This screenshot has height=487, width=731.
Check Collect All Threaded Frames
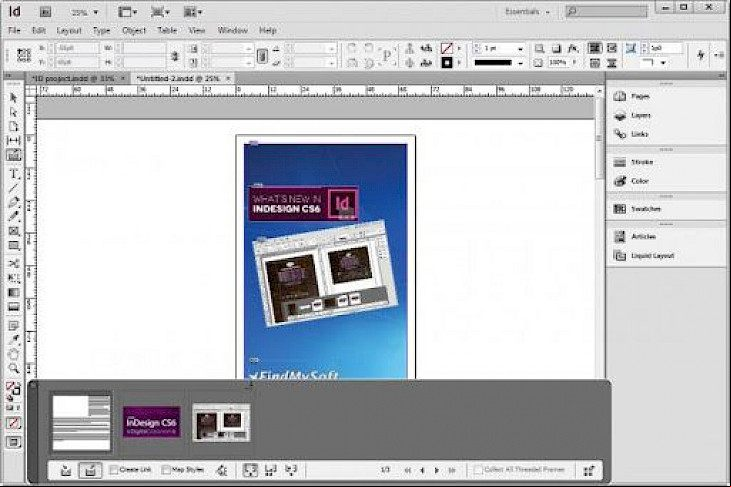(x=479, y=470)
